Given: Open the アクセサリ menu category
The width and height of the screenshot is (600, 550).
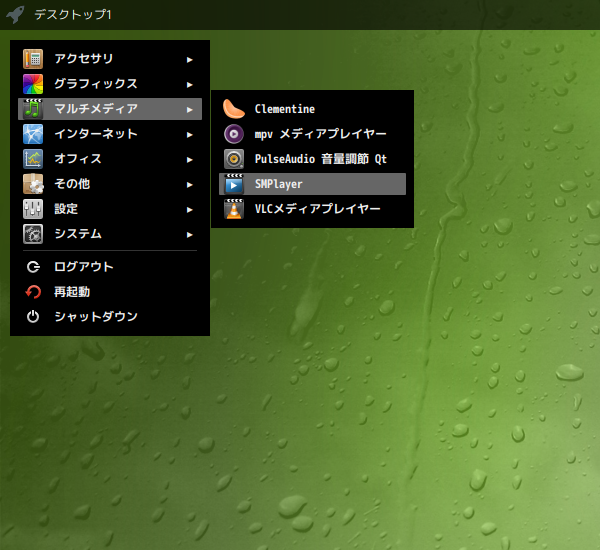Looking at the screenshot, I should tap(110, 59).
